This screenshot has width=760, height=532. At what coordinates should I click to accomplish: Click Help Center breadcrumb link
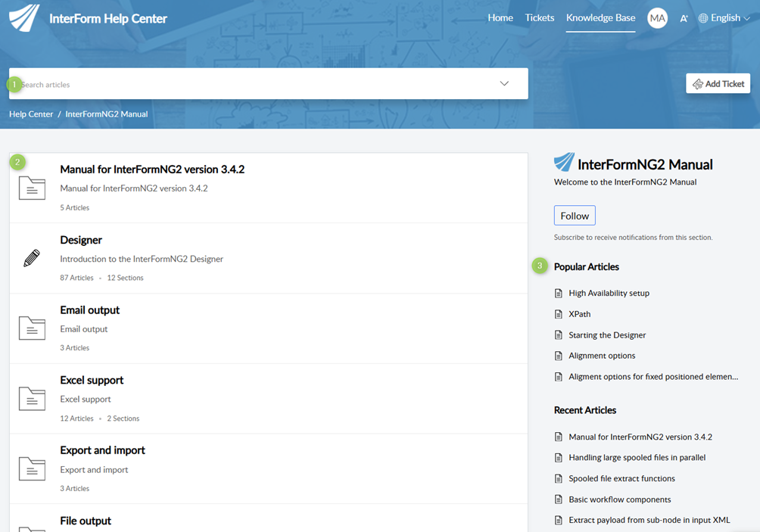(x=31, y=114)
